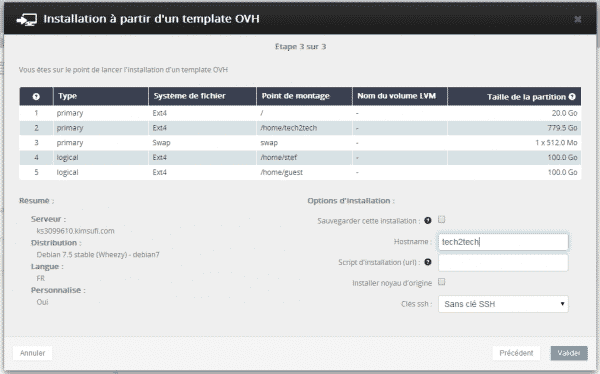The width and height of the screenshot is (600, 374).
Task: Focus the Hostname input field
Action: [503, 242]
